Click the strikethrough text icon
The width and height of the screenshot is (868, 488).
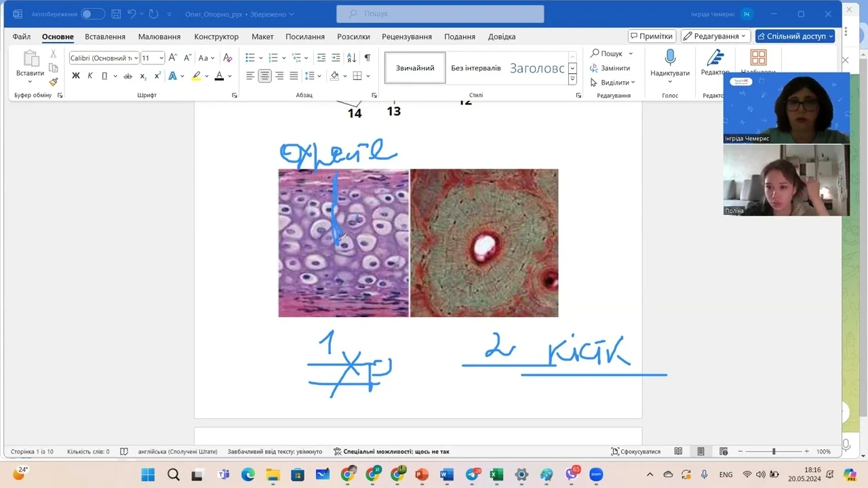[127, 76]
